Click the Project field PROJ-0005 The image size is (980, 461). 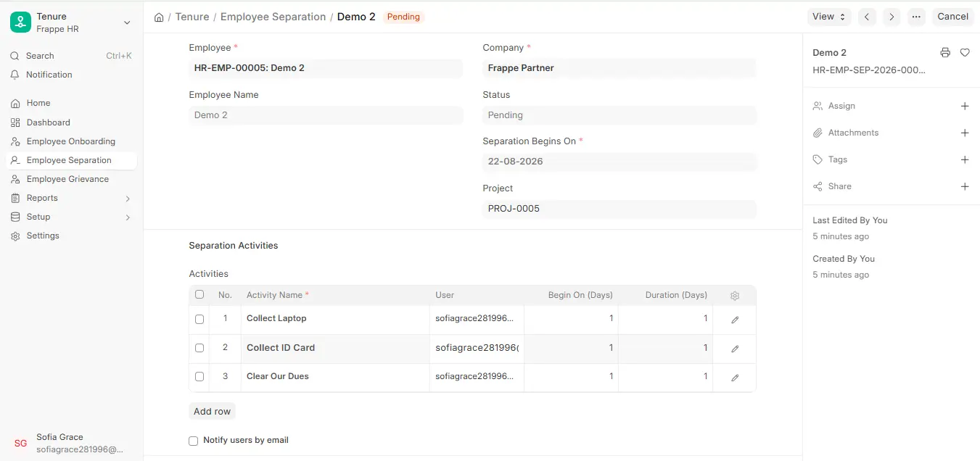[x=619, y=209]
